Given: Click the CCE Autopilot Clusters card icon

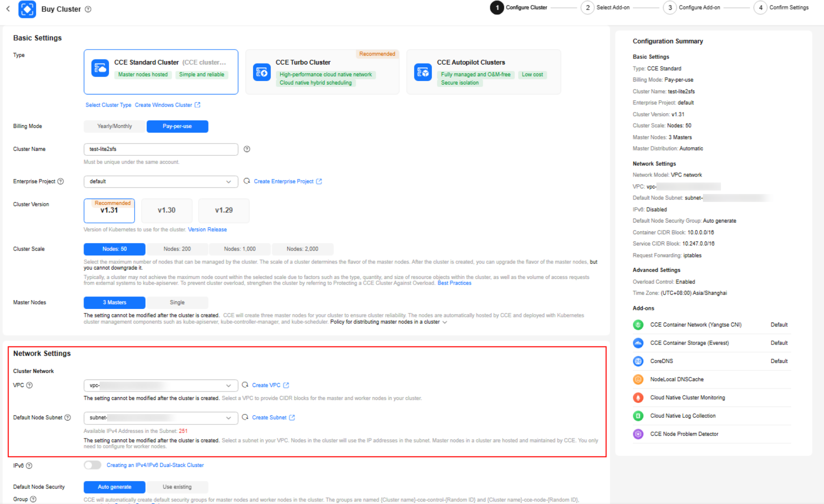Looking at the screenshot, I should point(423,72).
